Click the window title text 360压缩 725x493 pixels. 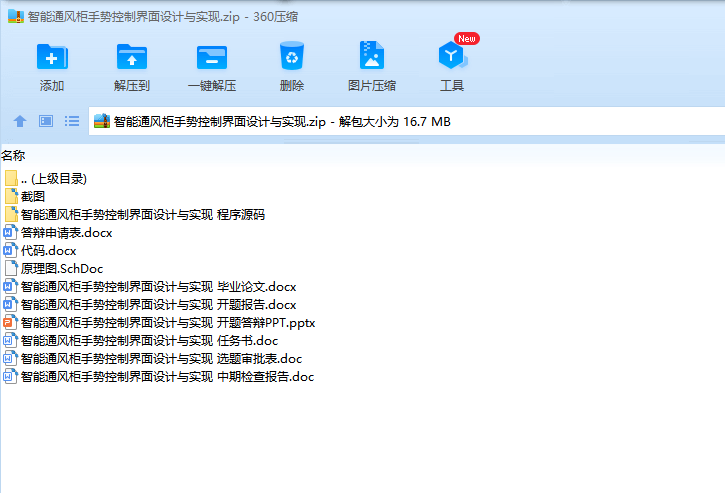pyautogui.click(x=275, y=17)
